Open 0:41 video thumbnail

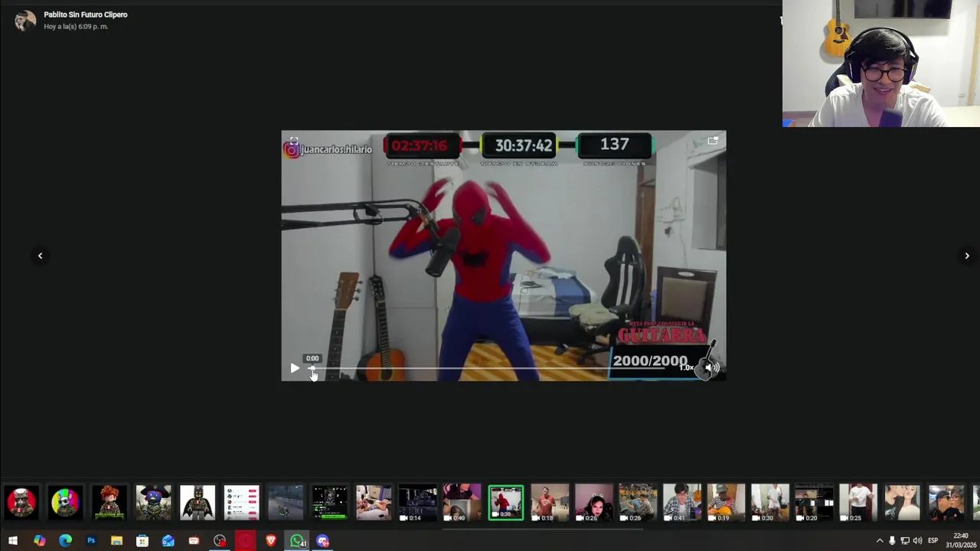[x=681, y=503]
